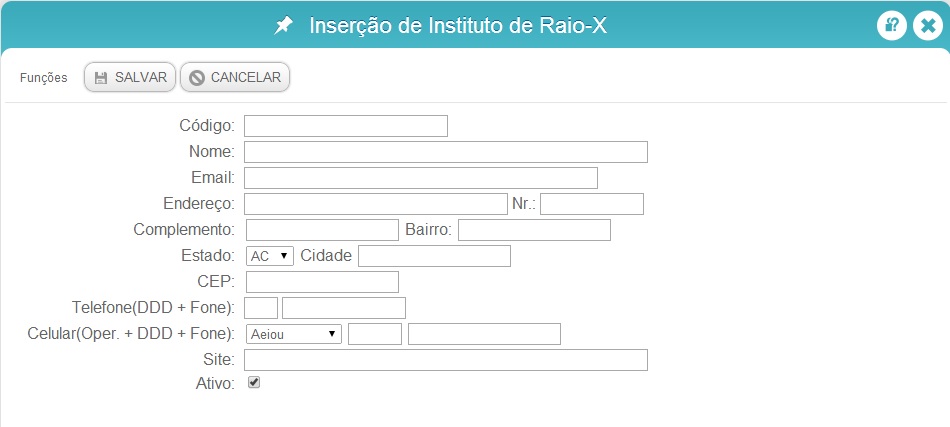Click the pin icon in title bar
This screenshot has height=427, width=950.
[283, 25]
